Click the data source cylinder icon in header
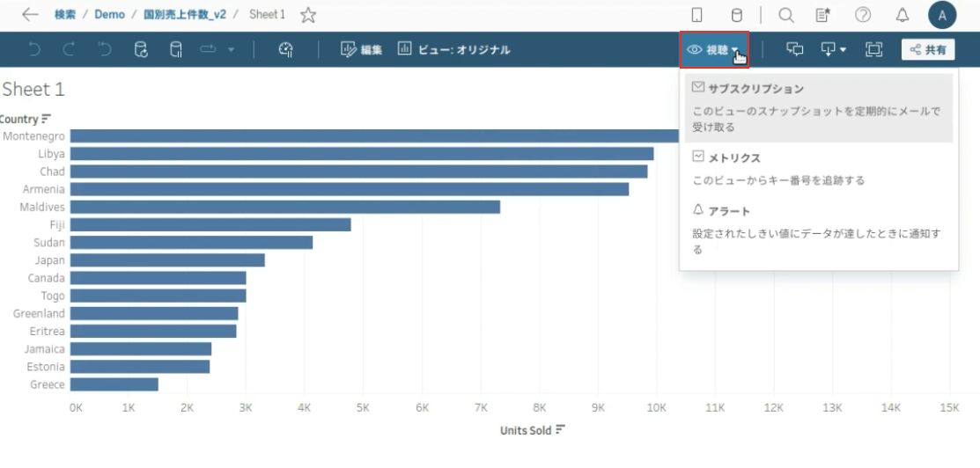Image resolution: width=980 pixels, height=468 pixels. coord(737,15)
